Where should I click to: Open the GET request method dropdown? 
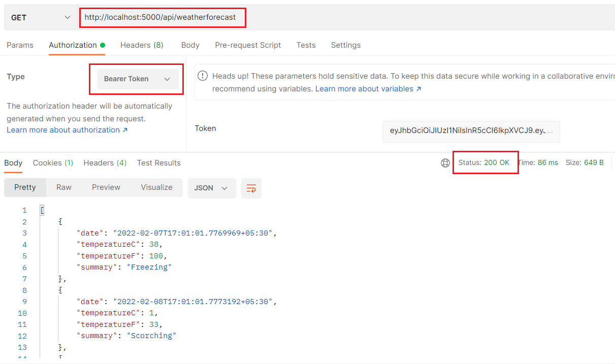[x=40, y=17]
